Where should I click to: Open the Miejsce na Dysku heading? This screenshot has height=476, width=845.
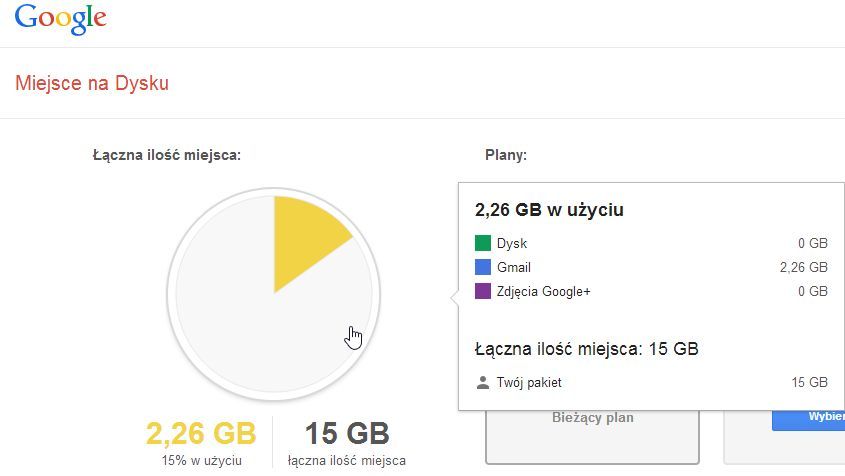click(92, 83)
